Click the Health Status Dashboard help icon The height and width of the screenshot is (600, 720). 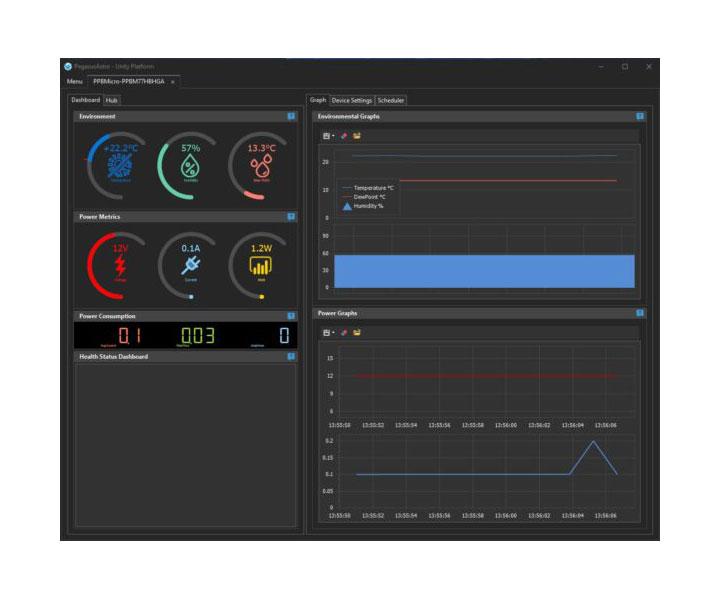tap(291, 356)
